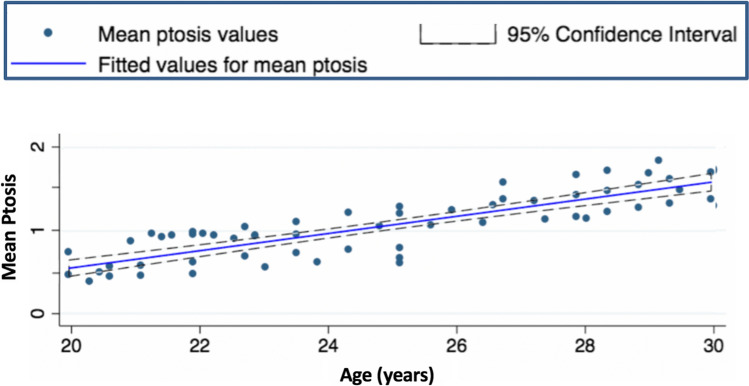Select the 'Mean ptosis values' legend label
The image size is (749, 386).
coord(188,35)
